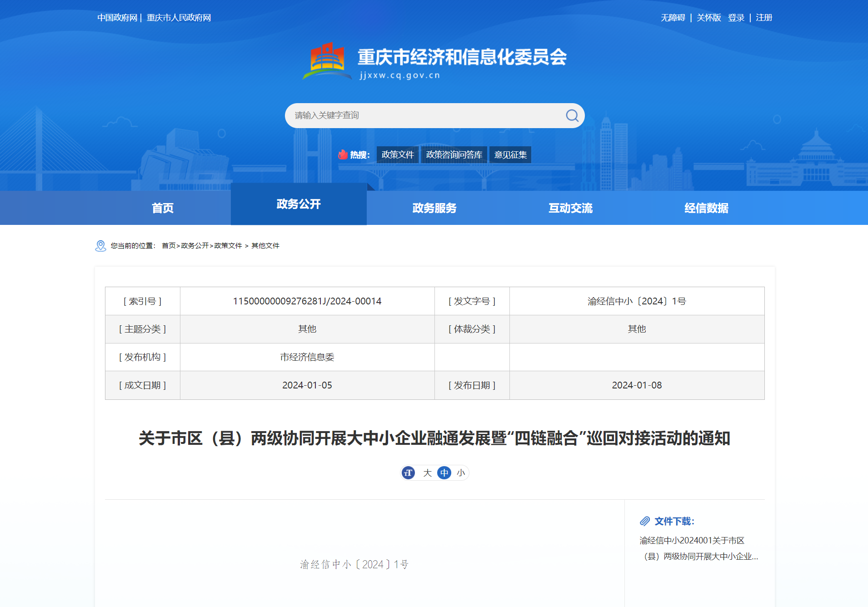Screen dimensions: 868x607
Task: Switch to 政务服务 navigation tab
Action: pyautogui.click(x=434, y=208)
